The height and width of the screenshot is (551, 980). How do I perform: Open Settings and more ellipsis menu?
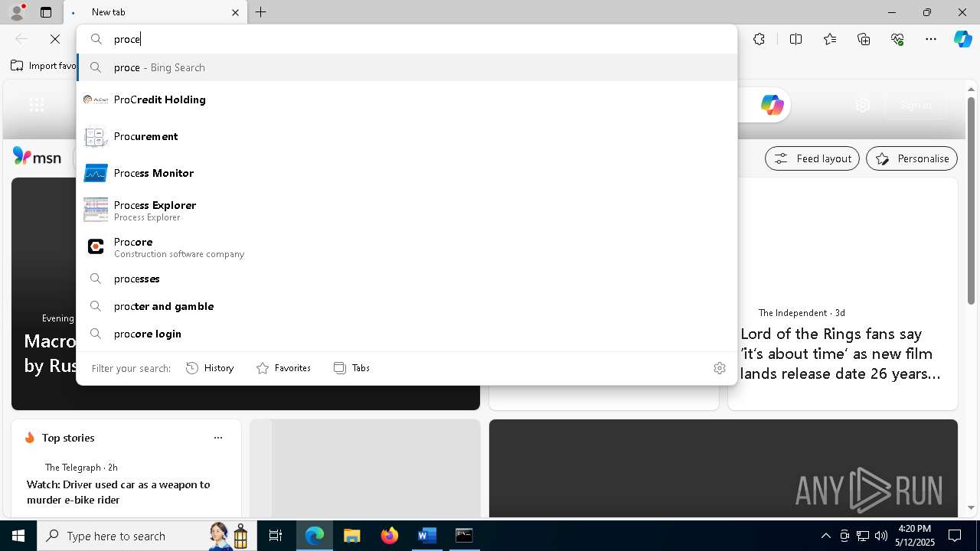tap(931, 39)
